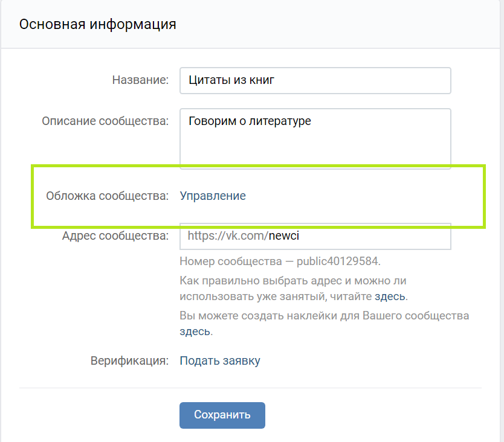Open Управление link for community cover
Viewport: 504px width, 442px height.
tap(213, 196)
